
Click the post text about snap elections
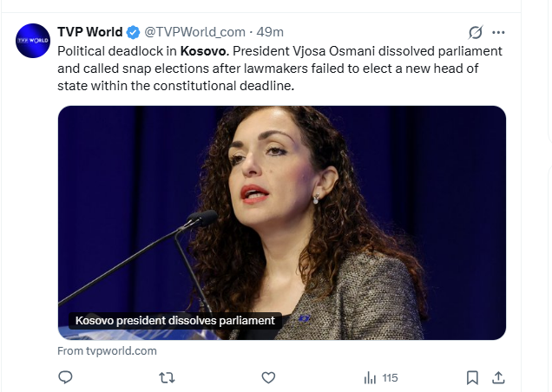[260, 69]
